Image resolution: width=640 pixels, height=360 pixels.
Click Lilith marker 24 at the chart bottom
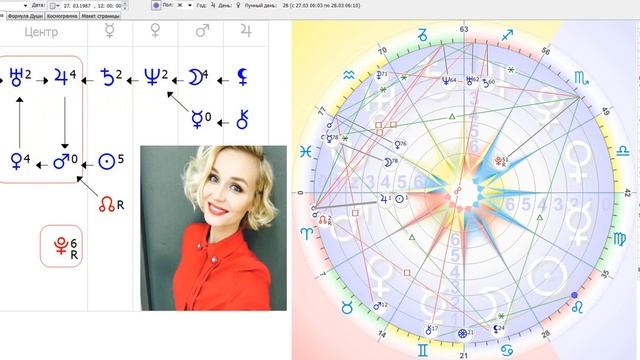pos(499,329)
